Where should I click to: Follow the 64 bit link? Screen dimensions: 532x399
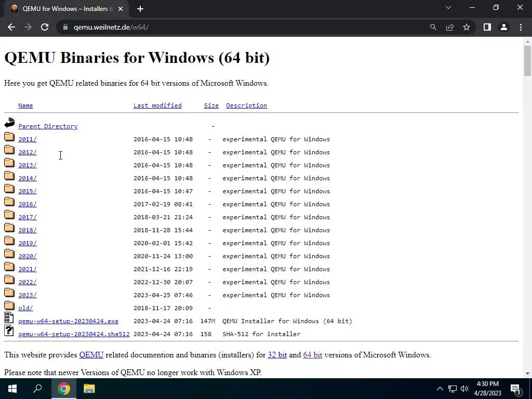tap(312, 355)
